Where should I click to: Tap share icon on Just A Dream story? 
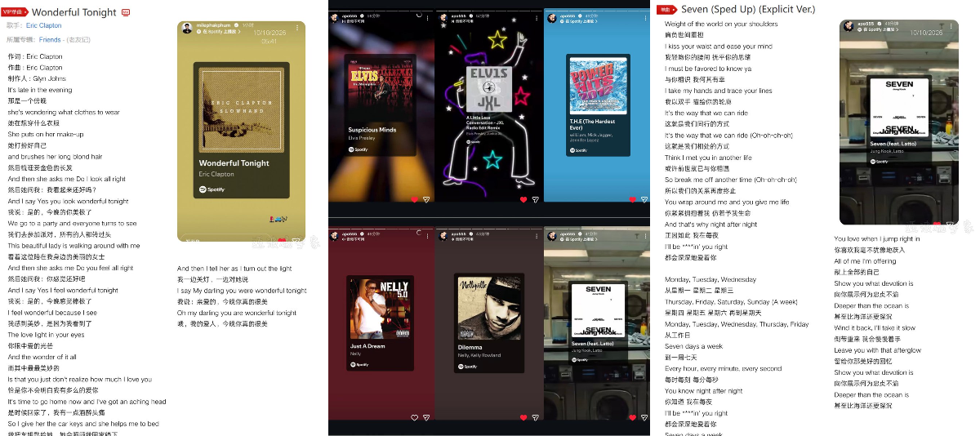click(x=425, y=417)
